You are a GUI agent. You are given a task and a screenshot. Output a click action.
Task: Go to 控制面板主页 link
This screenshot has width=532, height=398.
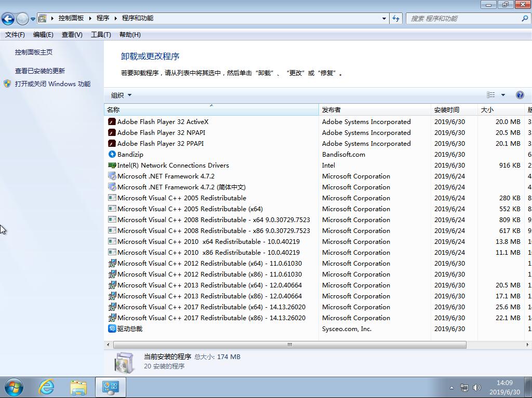click(34, 52)
